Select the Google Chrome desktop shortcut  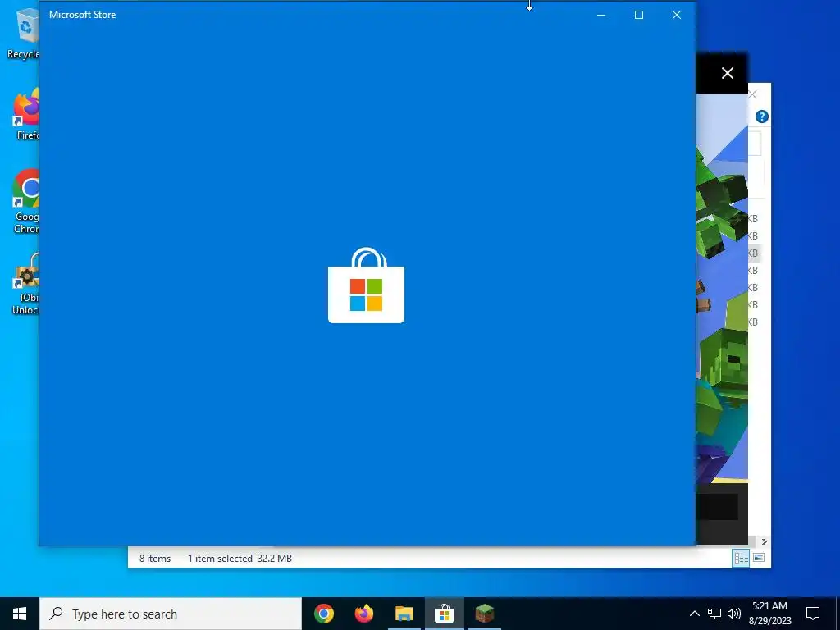tap(25, 202)
